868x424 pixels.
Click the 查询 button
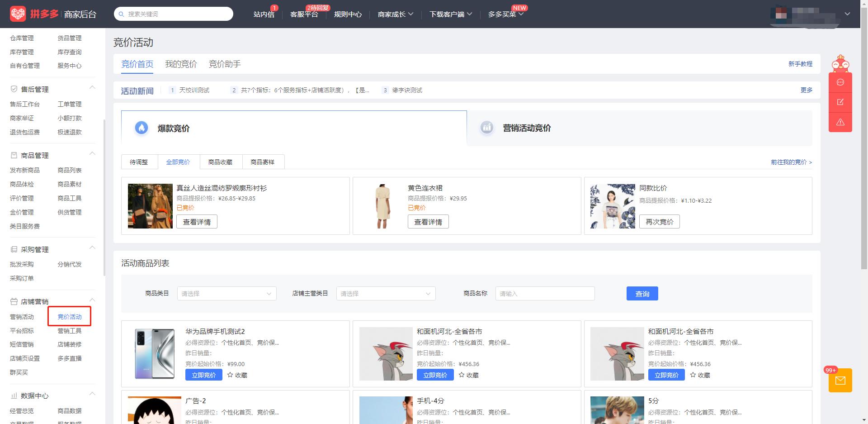642,293
